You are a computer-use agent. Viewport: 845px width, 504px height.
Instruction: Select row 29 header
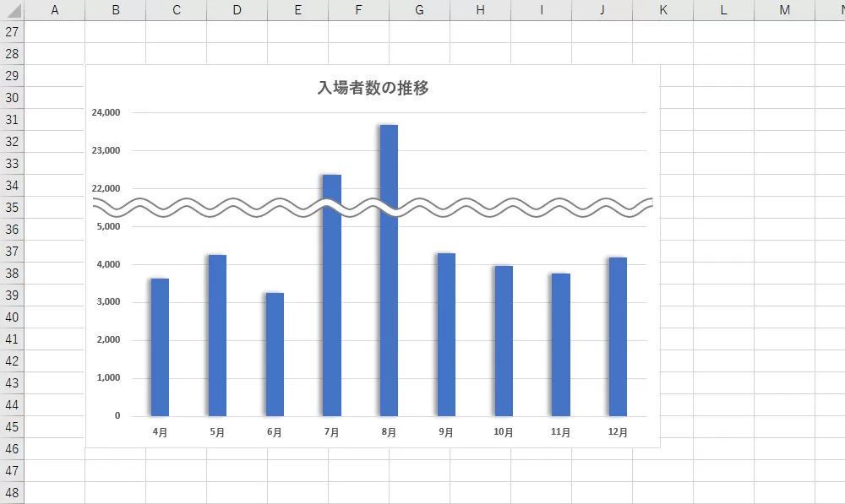(x=12, y=76)
